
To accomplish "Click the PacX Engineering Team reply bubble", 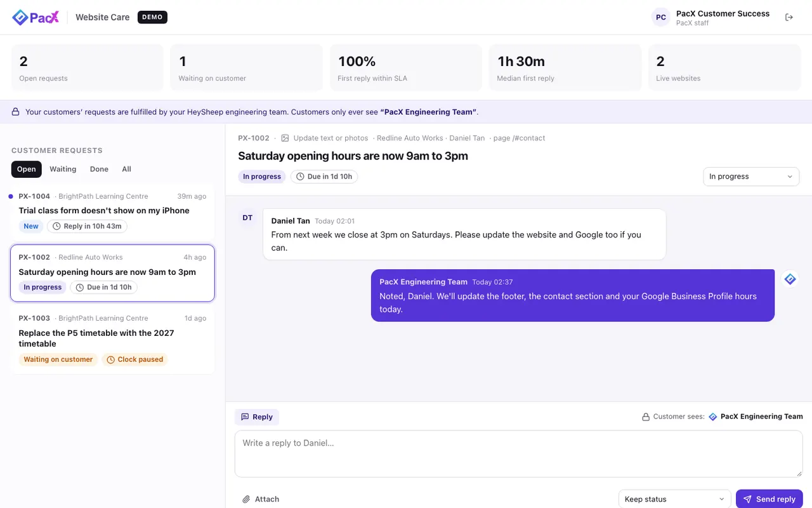I will 573,296.
